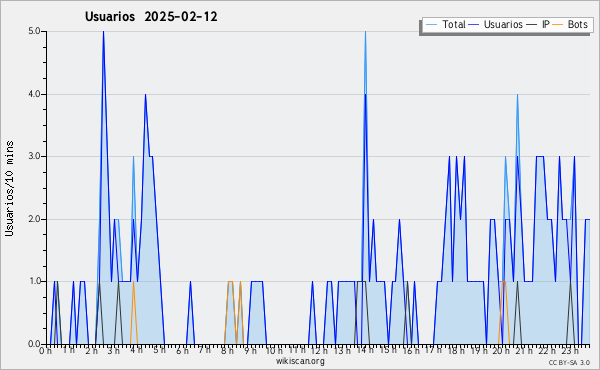
Task: Click the 0.0 y-axis tick label
Action: (34, 344)
